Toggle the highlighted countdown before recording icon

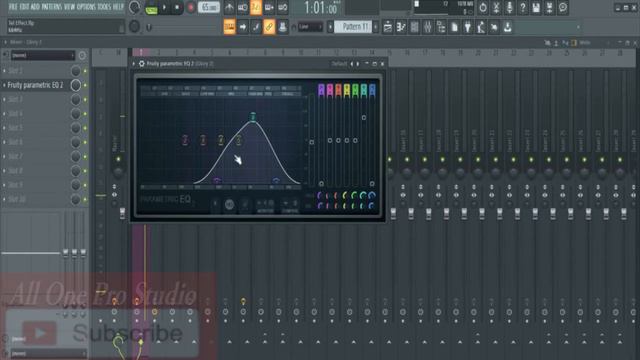pos(256,7)
